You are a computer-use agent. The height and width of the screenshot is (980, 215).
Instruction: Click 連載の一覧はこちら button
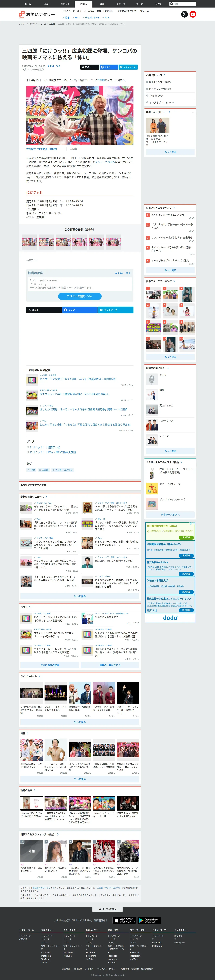110,665
